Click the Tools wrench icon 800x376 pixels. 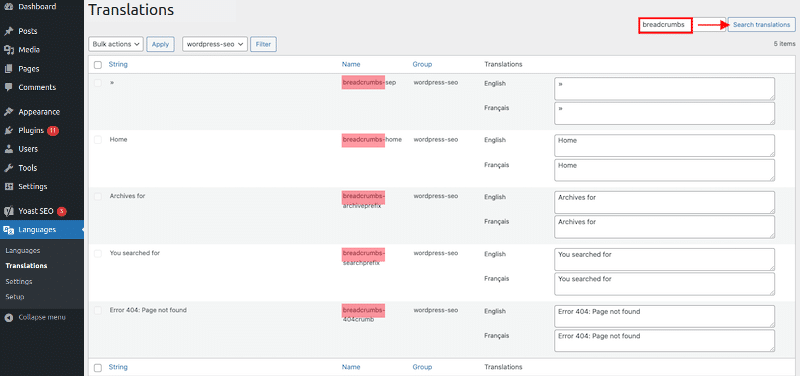pyautogui.click(x=8, y=168)
